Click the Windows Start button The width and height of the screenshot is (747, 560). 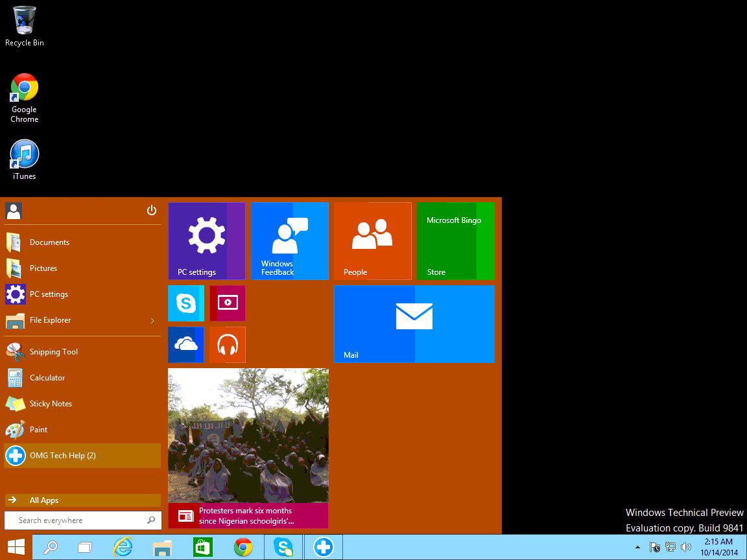click(16, 548)
